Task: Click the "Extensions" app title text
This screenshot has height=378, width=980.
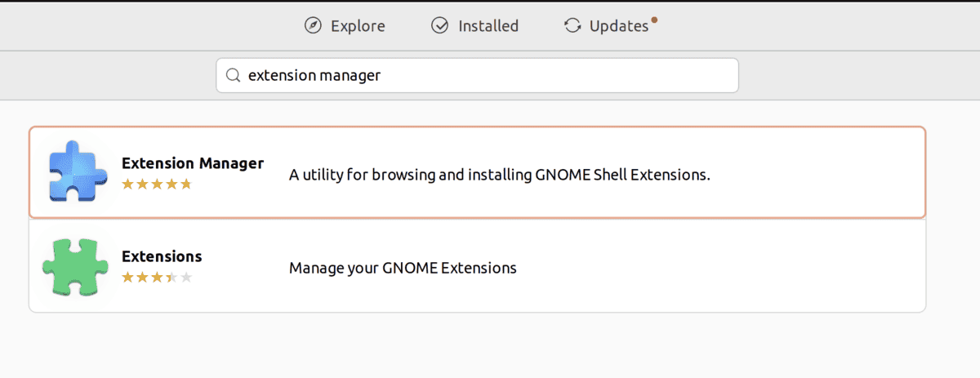Action: click(162, 256)
